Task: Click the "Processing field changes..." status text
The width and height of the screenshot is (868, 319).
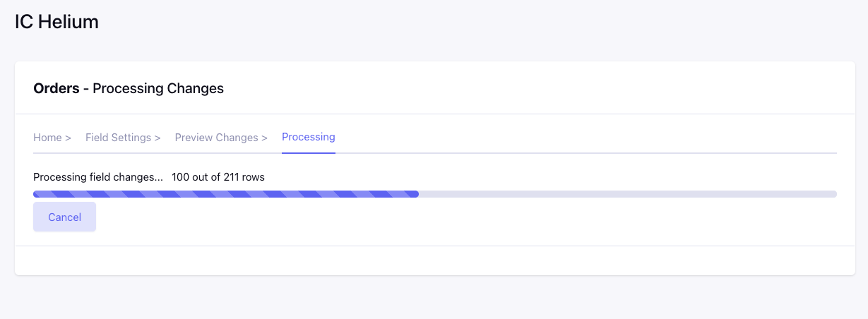Action: tap(98, 177)
